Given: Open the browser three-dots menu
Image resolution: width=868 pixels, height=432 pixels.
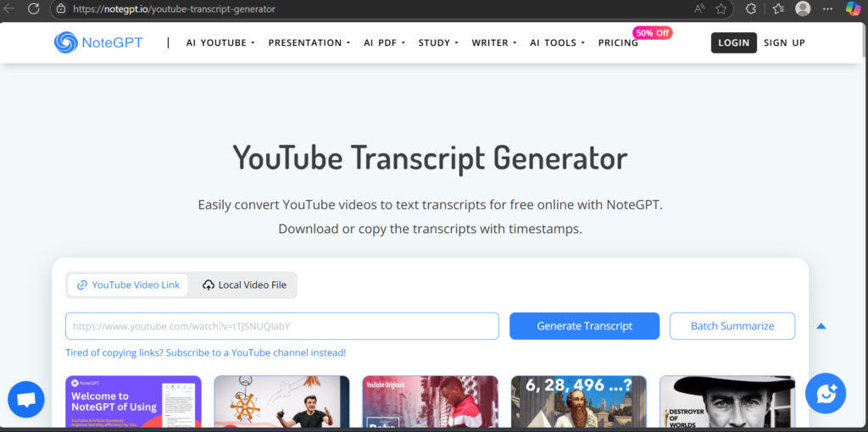Looking at the screenshot, I should [827, 8].
